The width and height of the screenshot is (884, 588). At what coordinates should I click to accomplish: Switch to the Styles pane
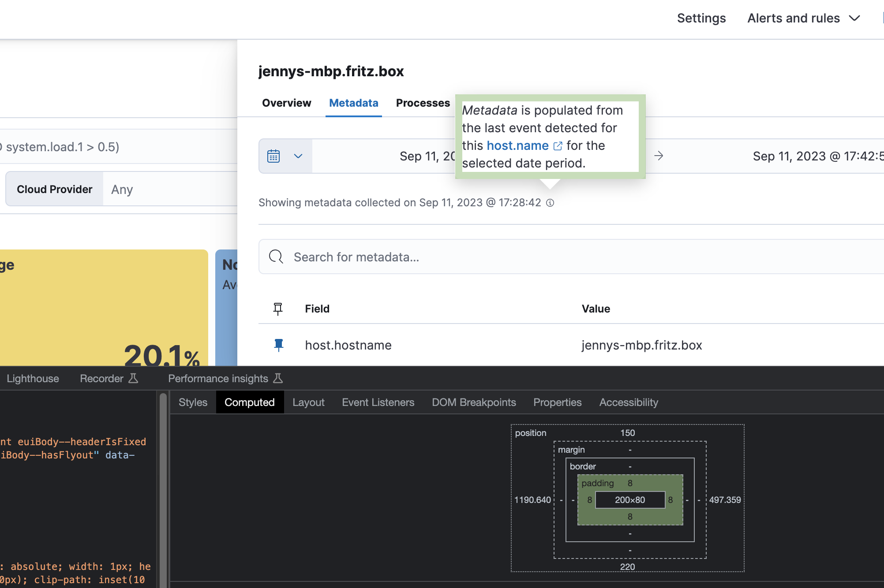click(193, 402)
